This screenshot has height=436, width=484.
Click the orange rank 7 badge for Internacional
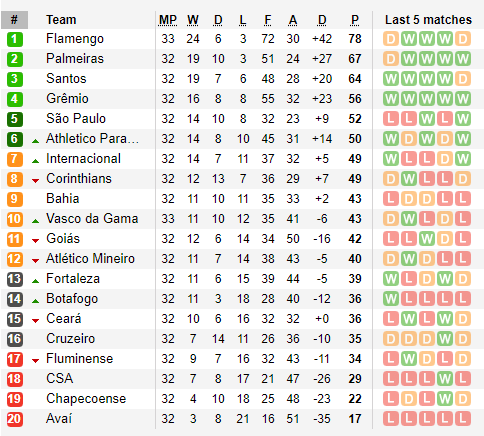point(14,159)
